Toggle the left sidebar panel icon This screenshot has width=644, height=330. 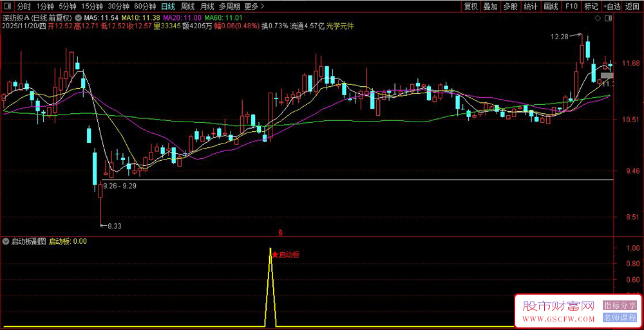8,6
